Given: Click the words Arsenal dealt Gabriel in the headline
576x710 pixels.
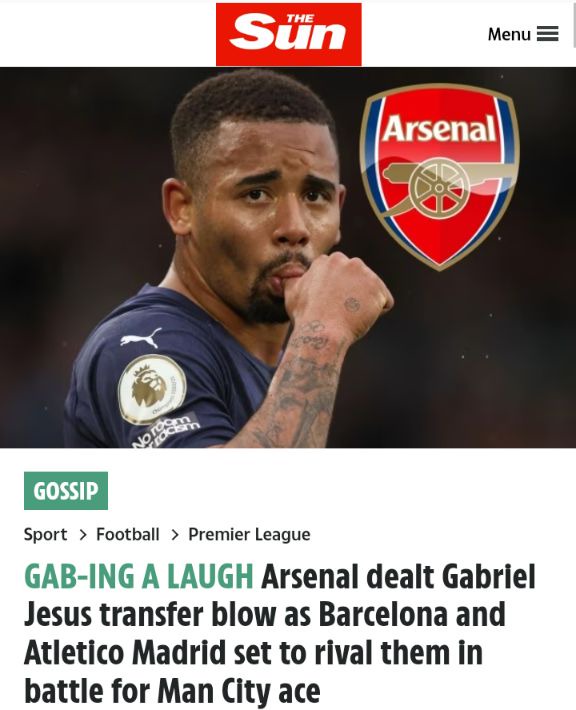Looking at the screenshot, I should 398,576.
